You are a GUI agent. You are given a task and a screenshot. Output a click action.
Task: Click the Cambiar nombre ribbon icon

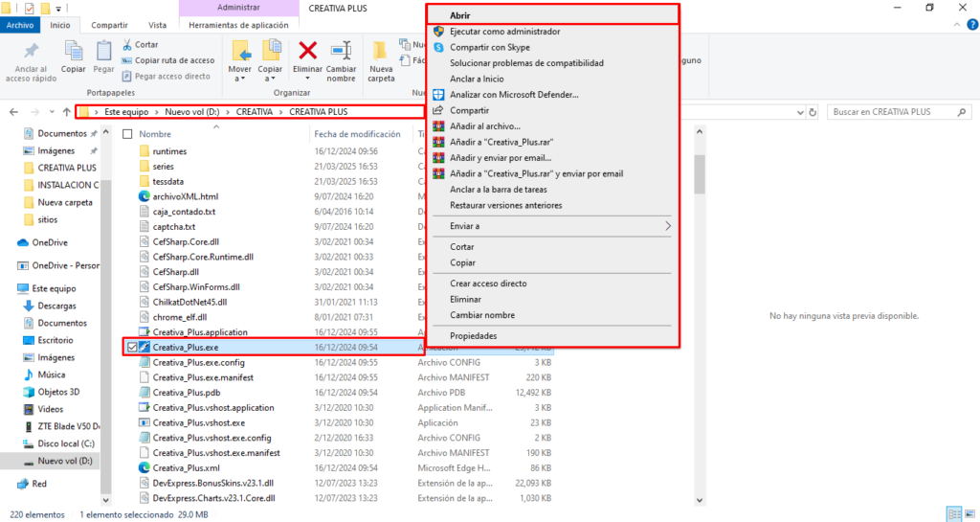[x=342, y=51]
